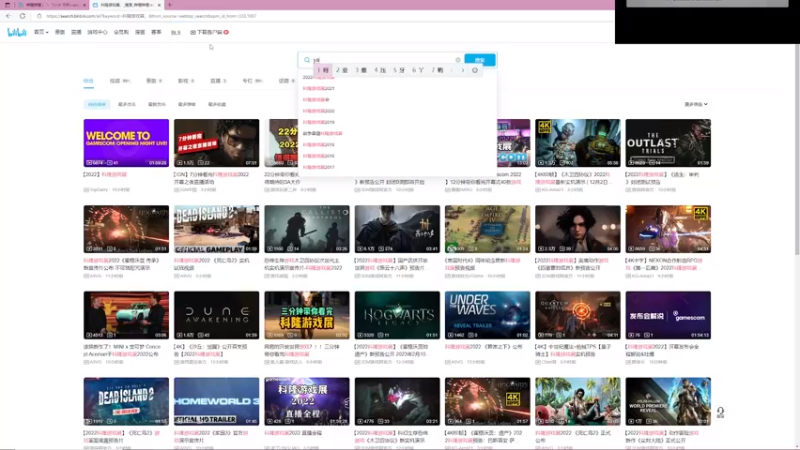Open the Homeworld 3 official trailer thumbnail
Image resolution: width=800 pixels, height=450 pixels.
(216, 402)
